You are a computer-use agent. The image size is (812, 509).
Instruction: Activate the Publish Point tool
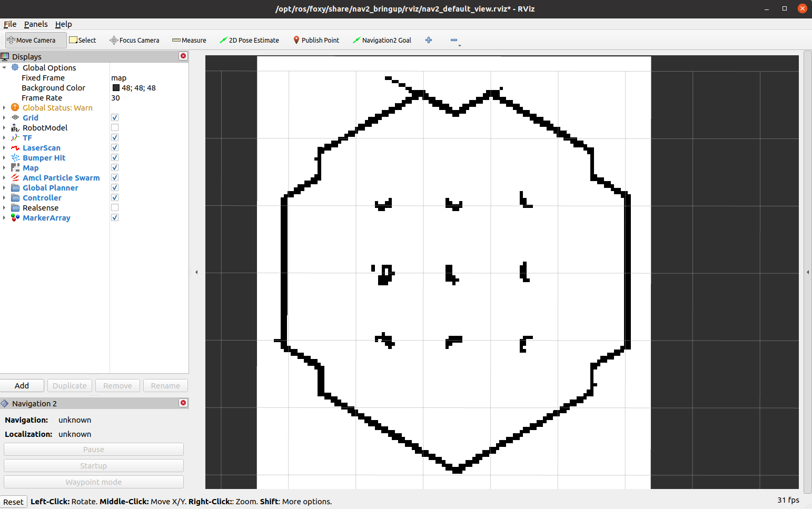click(x=316, y=40)
